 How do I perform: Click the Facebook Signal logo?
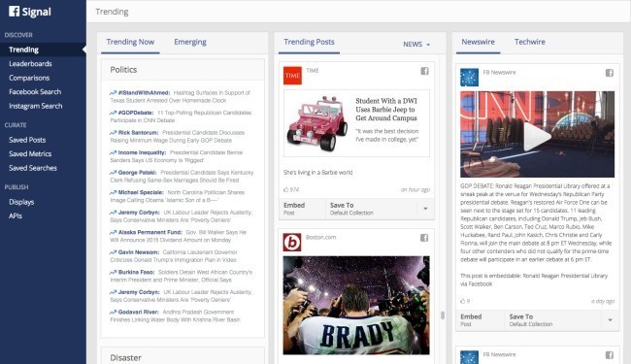[30, 12]
